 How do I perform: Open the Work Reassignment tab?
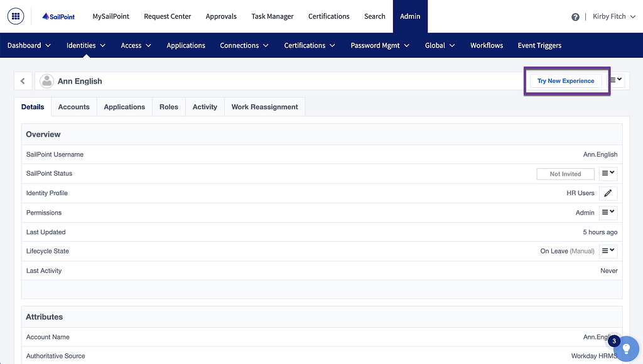(x=264, y=107)
